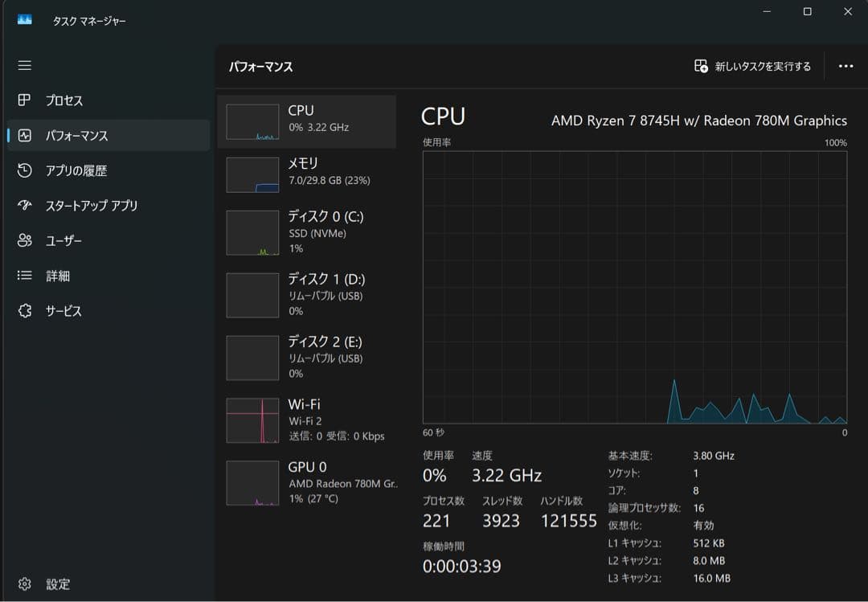The image size is (868, 602).
Task: Select the メモリ performance panel
Action: (x=309, y=174)
